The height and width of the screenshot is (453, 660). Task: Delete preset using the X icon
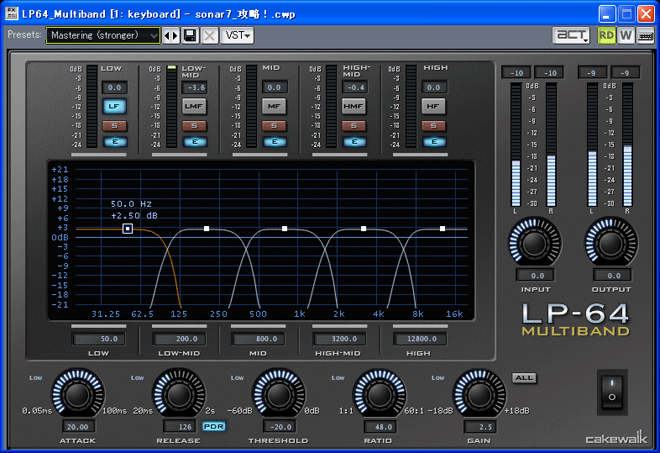click(209, 35)
